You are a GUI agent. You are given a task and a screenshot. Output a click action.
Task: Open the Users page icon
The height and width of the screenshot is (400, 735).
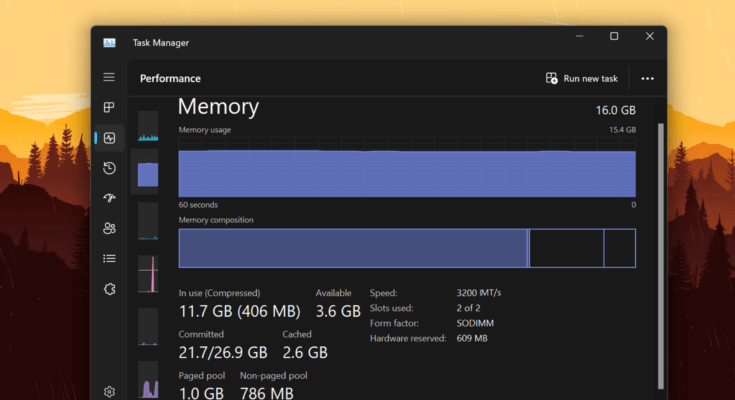coord(109,228)
